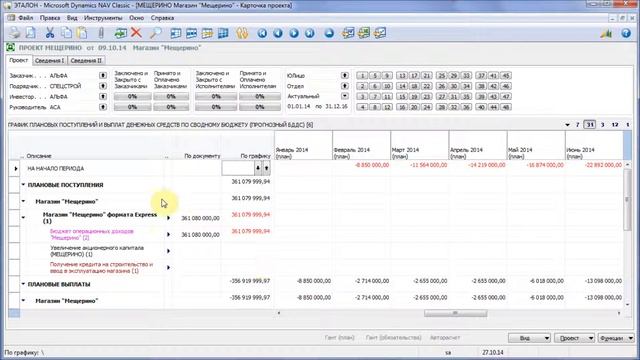Click numbered button 48 in the grid

[x=505, y=107]
